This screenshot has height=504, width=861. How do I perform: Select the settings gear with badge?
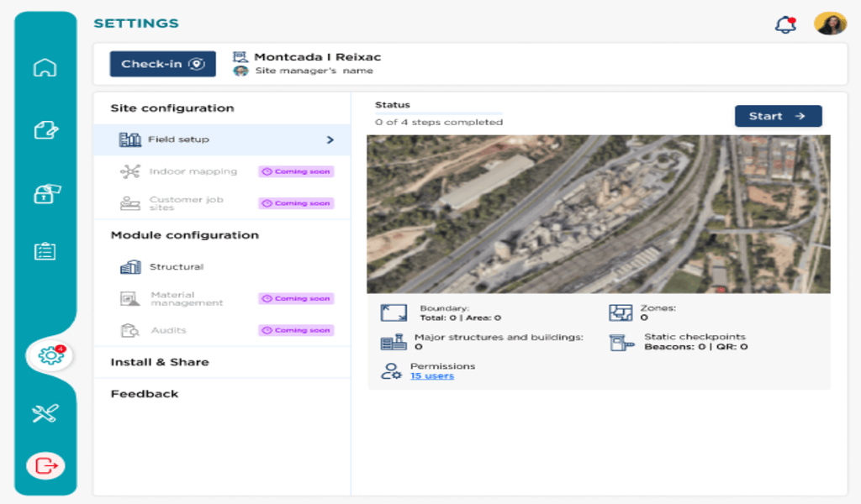coord(50,355)
